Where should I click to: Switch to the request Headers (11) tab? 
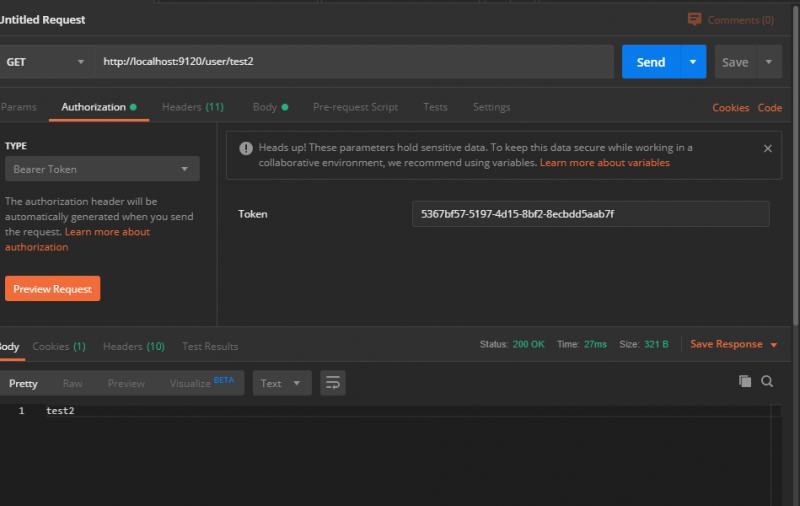click(x=192, y=107)
